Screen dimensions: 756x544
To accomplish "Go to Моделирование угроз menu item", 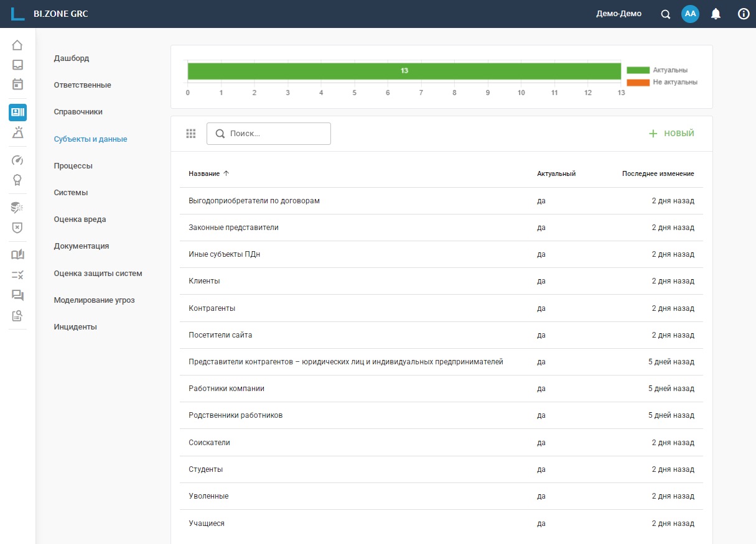I will [x=94, y=300].
